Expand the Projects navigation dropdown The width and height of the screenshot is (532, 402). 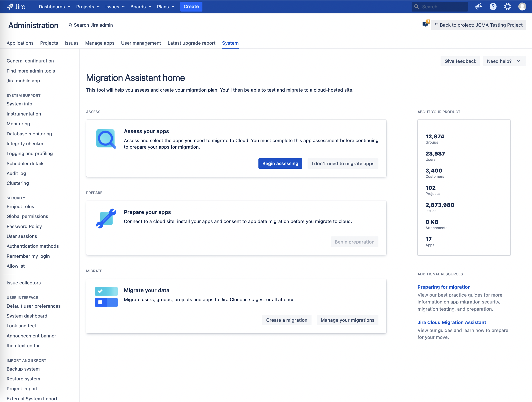pyautogui.click(x=87, y=6)
